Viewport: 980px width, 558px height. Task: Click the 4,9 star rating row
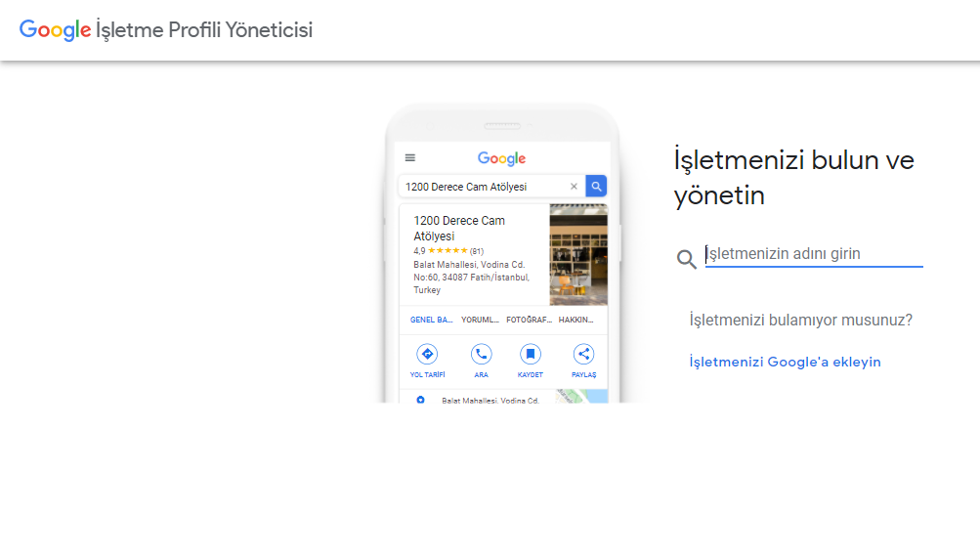(448, 251)
